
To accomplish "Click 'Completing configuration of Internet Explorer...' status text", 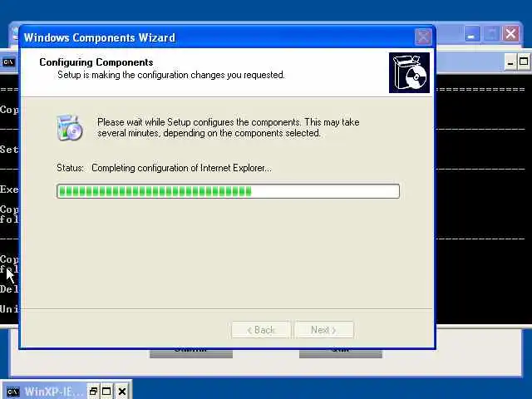I will click(181, 168).
